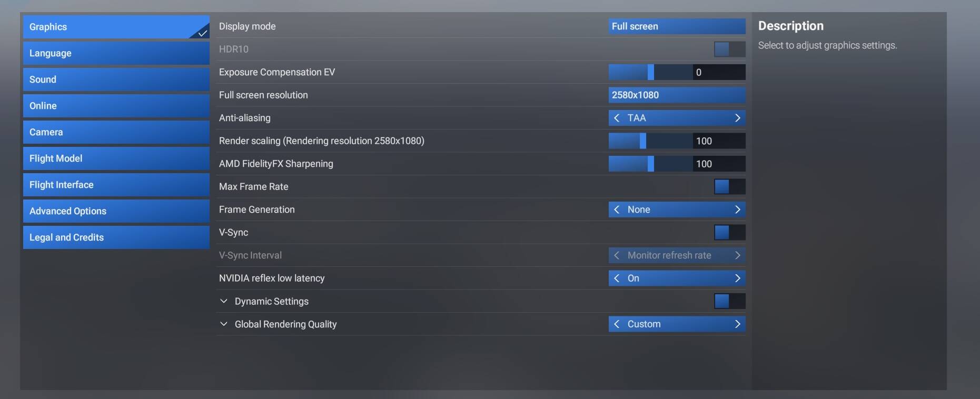Open the Graphics settings category

tap(116, 27)
